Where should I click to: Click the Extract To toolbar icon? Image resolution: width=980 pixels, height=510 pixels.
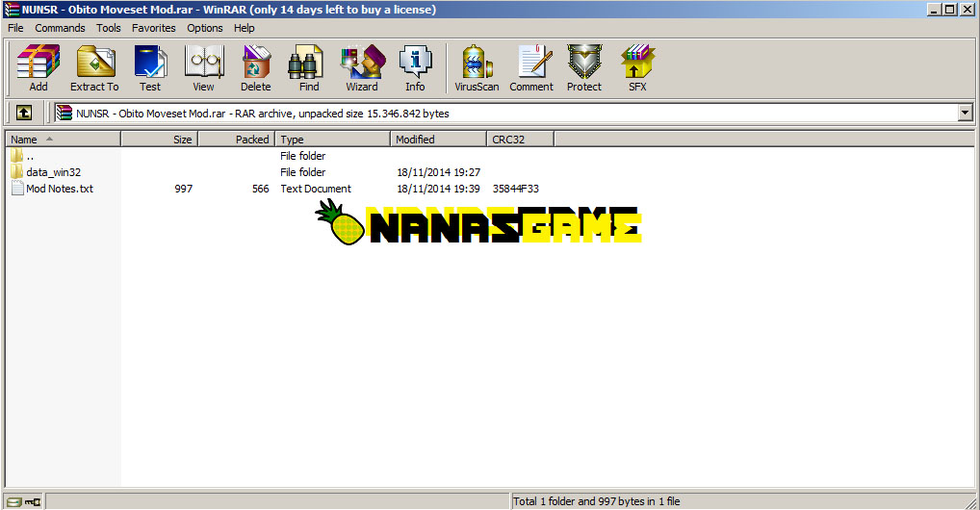click(94, 62)
